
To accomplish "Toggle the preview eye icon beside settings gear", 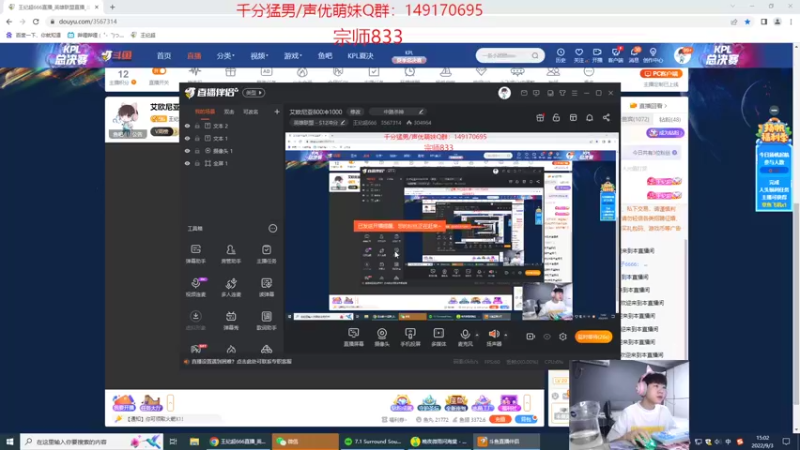I will coord(547,337).
